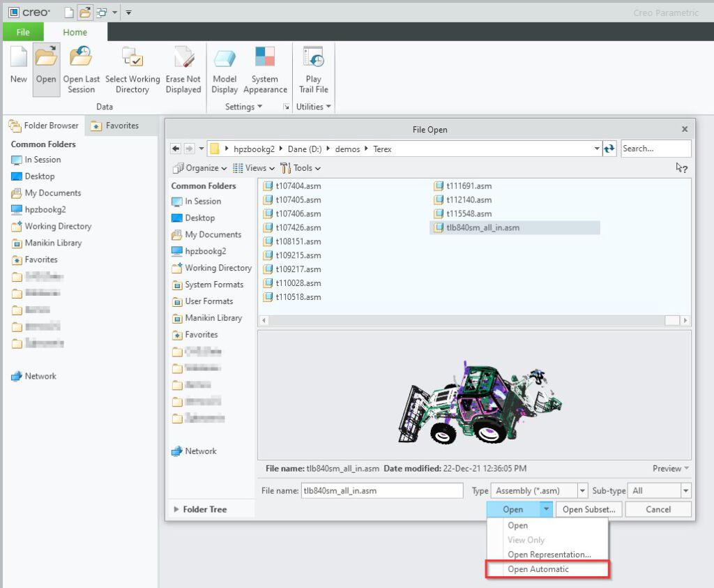This screenshot has height=588, width=714.
Task: Click the Open Subset button
Action: pos(588,509)
